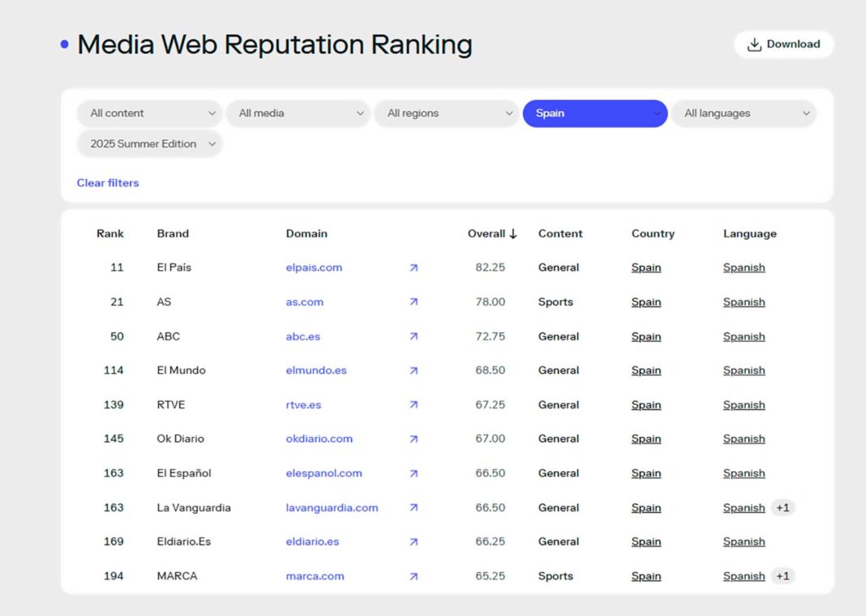Click the Spain country link for MARCA

[646, 576]
